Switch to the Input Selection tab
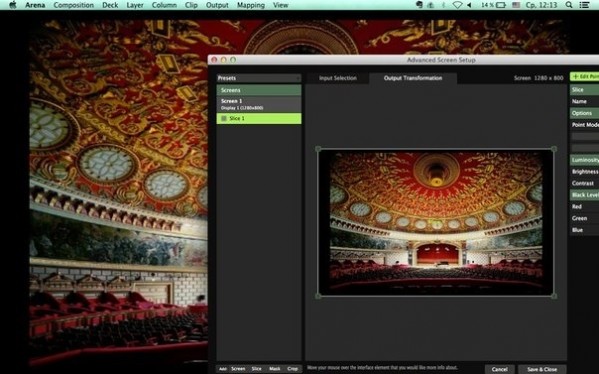599x374 pixels. point(338,78)
